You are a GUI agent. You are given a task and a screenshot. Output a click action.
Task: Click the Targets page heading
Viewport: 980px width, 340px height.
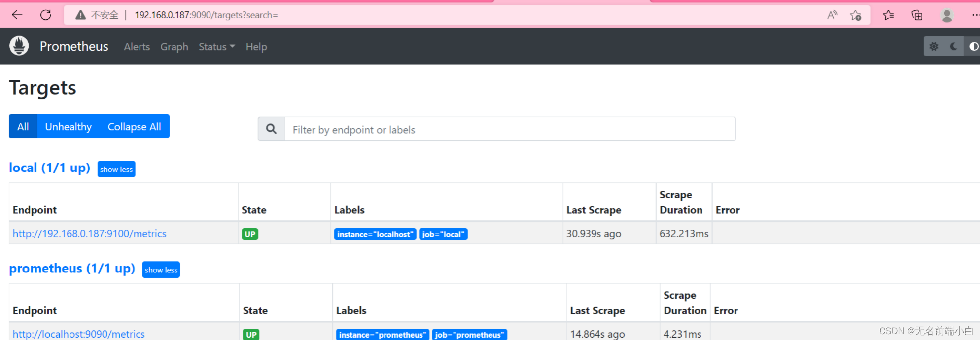43,88
